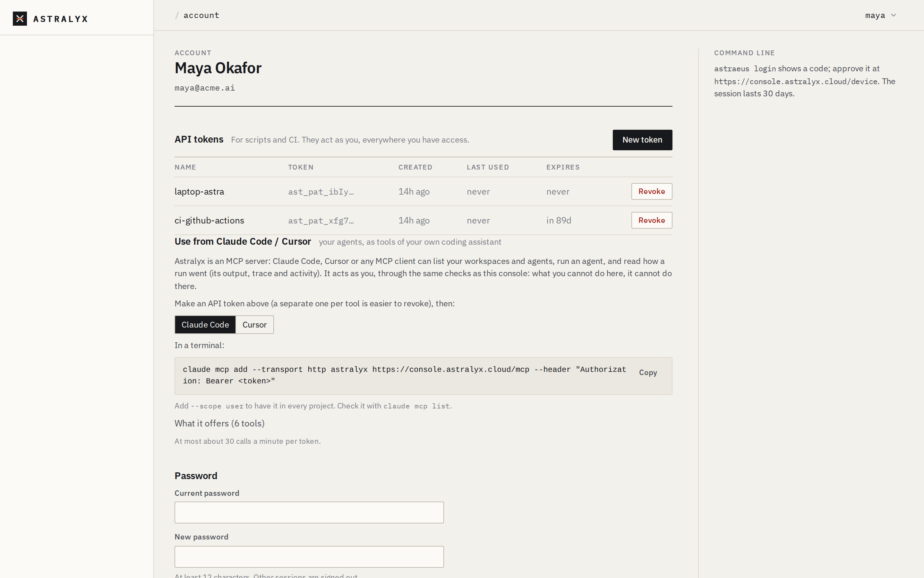Open the maya user menu chevron
924x578 pixels.
pyautogui.click(x=894, y=15)
